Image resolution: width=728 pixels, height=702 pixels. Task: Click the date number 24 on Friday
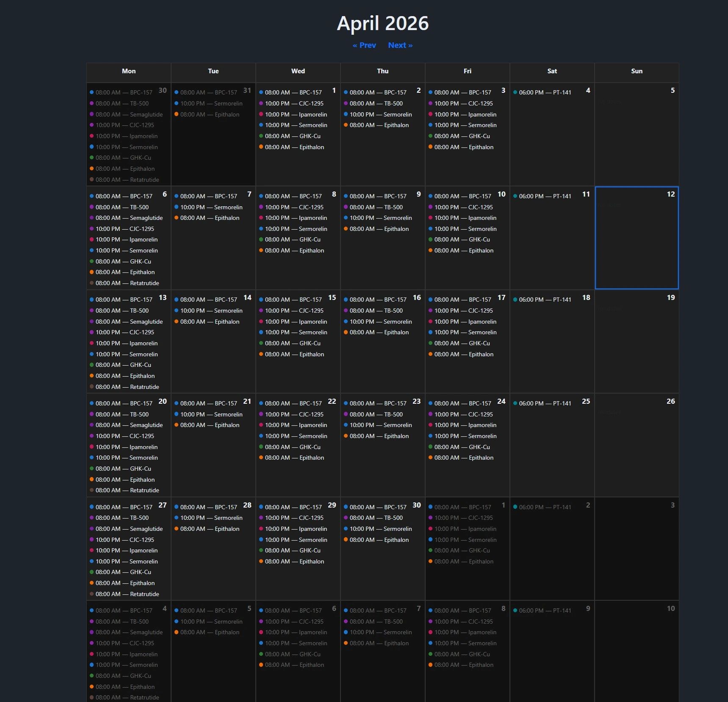click(501, 401)
